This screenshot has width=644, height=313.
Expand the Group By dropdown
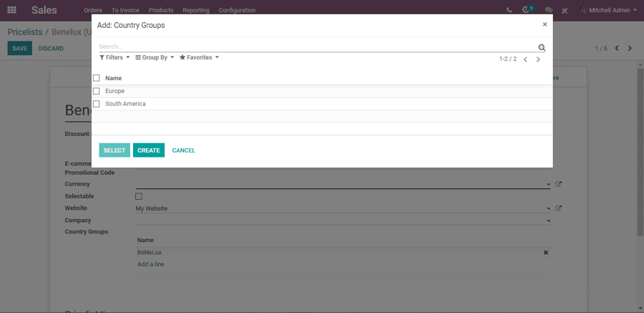click(155, 57)
